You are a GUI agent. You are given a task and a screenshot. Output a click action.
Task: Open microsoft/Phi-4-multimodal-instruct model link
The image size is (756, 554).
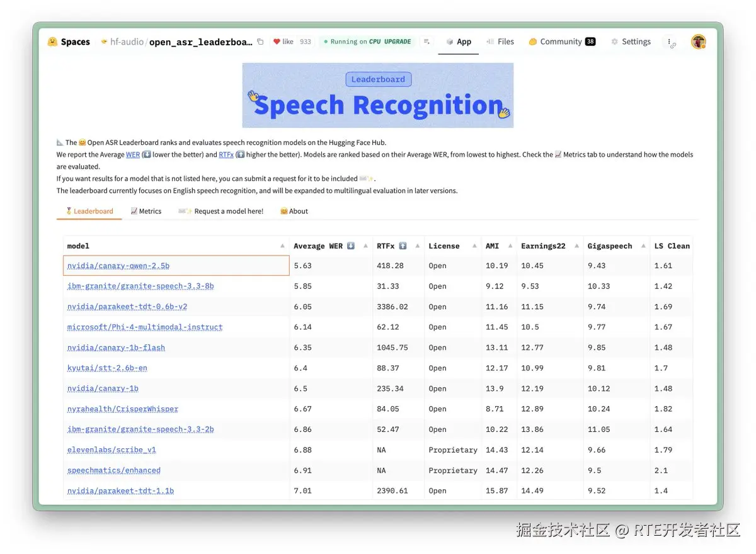(x=145, y=327)
